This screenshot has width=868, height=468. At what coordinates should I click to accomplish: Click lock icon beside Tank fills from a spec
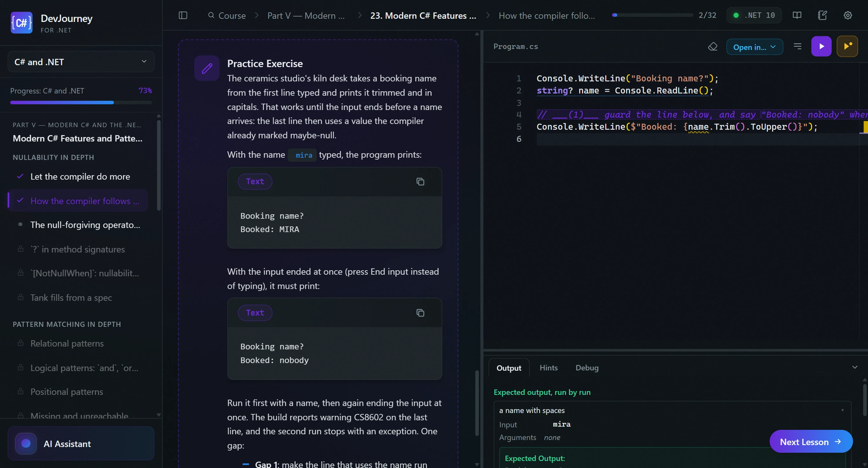coord(21,297)
